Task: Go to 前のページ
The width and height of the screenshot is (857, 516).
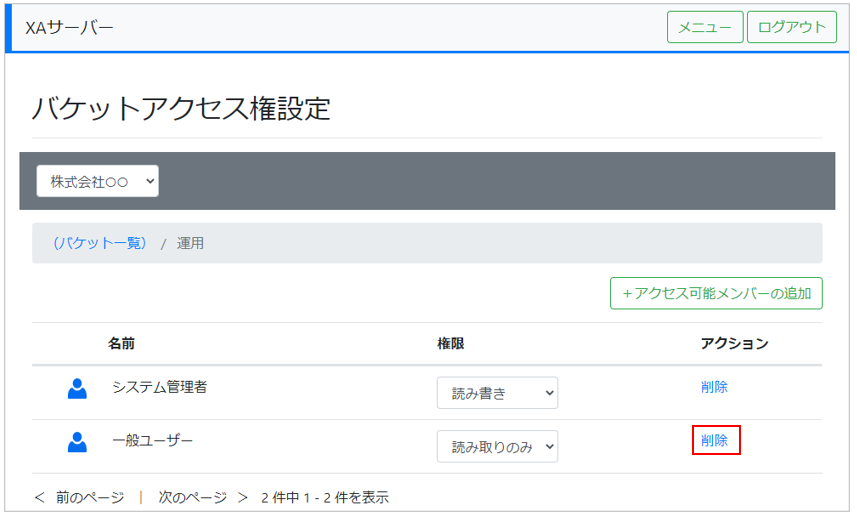Action: point(80,497)
